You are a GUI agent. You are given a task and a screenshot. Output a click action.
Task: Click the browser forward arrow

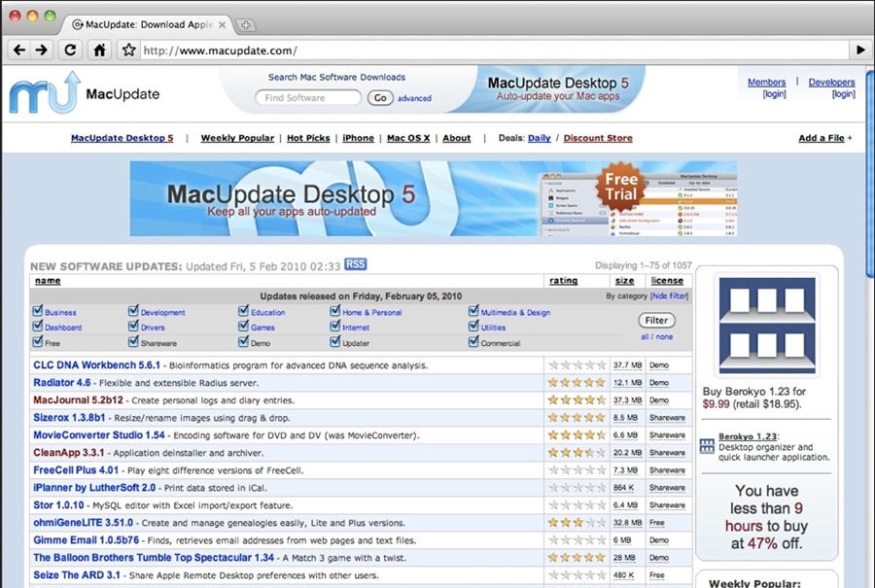(40, 50)
